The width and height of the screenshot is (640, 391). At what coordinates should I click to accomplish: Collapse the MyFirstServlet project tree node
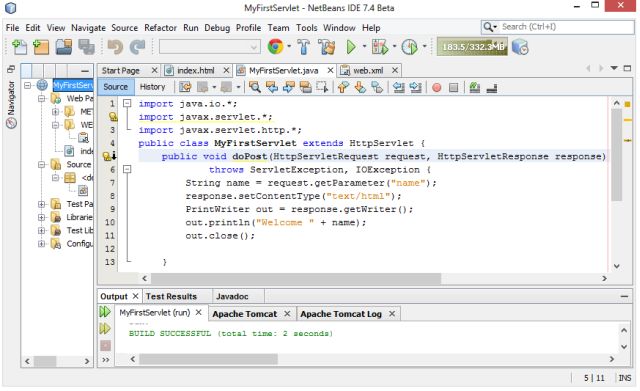(27, 85)
